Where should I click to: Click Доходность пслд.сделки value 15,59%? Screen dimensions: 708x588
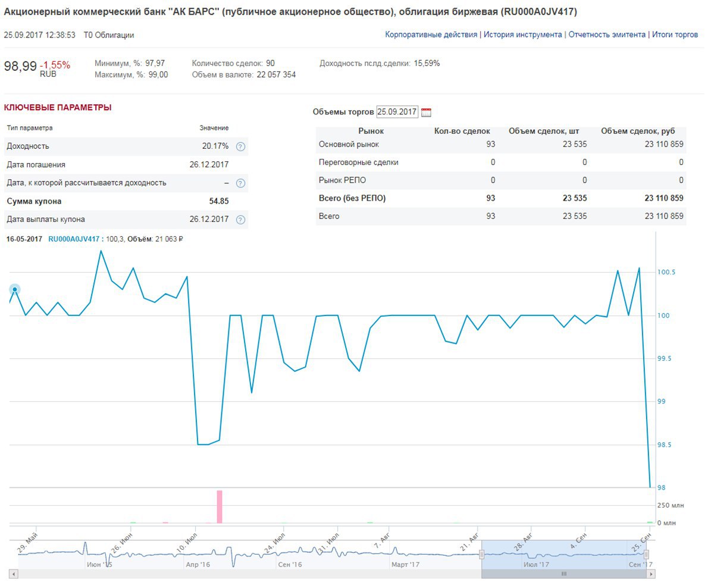(x=427, y=63)
